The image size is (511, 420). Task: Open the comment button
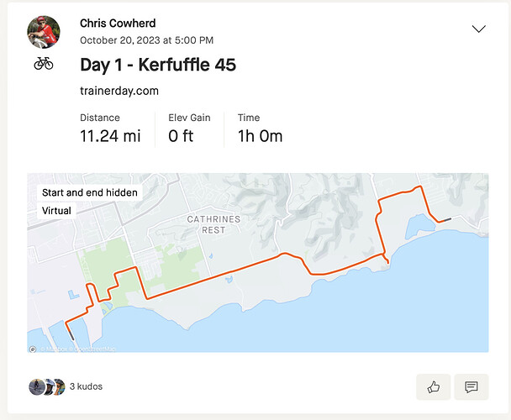click(471, 386)
